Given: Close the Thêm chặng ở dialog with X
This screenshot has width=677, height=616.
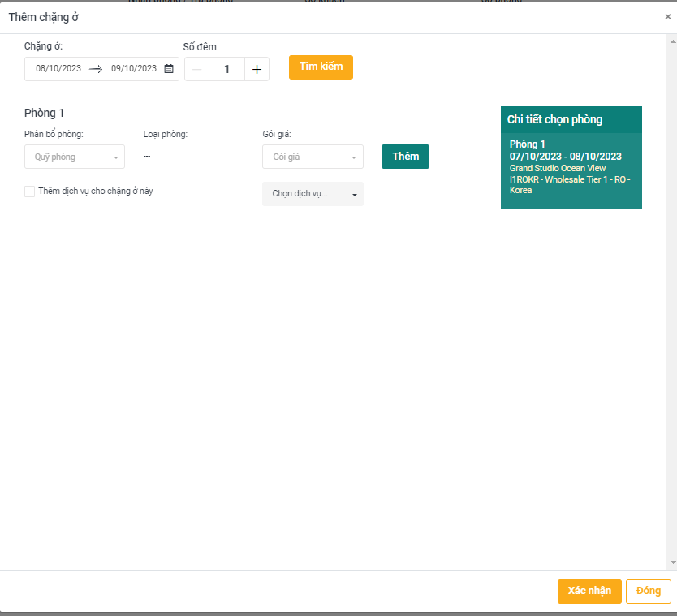Looking at the screenshot, I should coord(667,17).
